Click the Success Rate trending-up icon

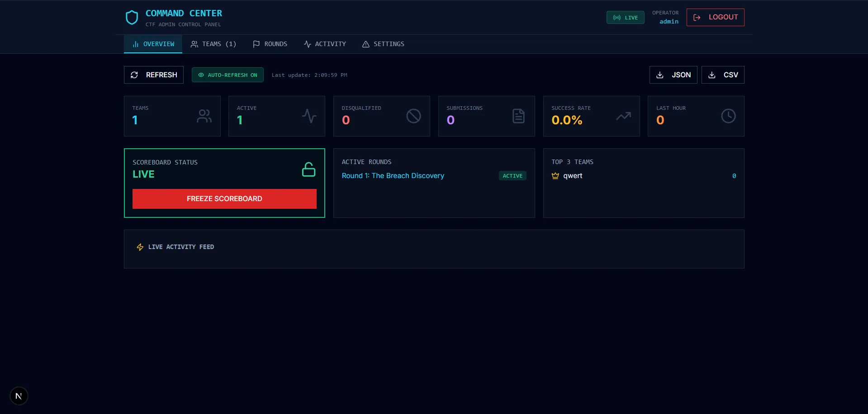[x=623, y=116]
